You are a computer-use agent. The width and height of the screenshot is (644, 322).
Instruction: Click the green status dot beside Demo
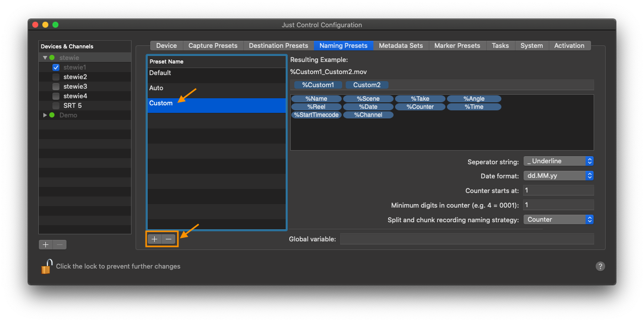52,115
